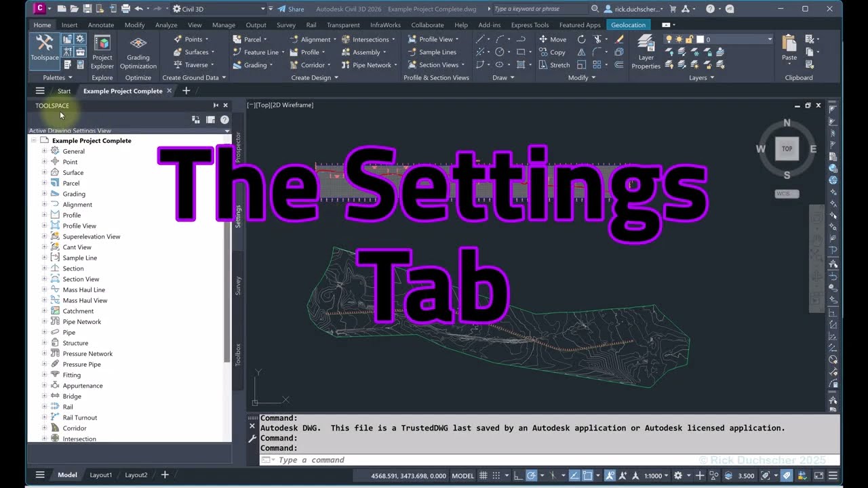Viewport: 868px width, 488px height.
Task: Click the ViewCube TOP face
Action: coord(787,148)
